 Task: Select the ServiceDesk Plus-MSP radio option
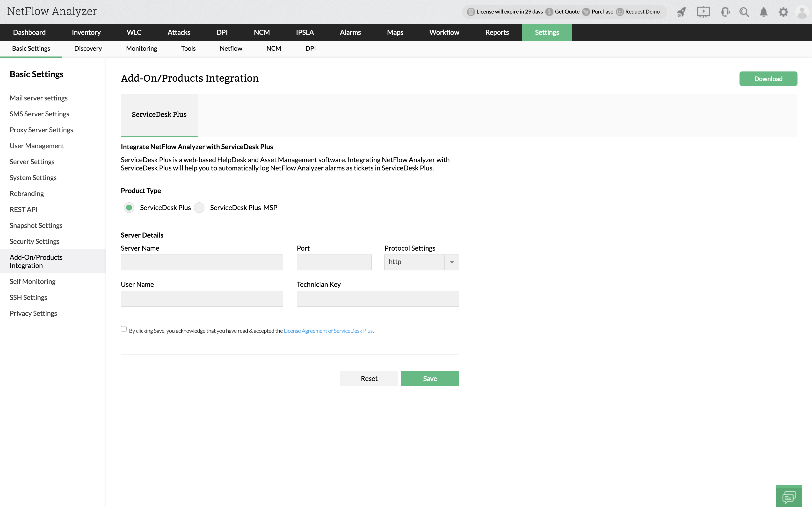(x=199, y=208)
